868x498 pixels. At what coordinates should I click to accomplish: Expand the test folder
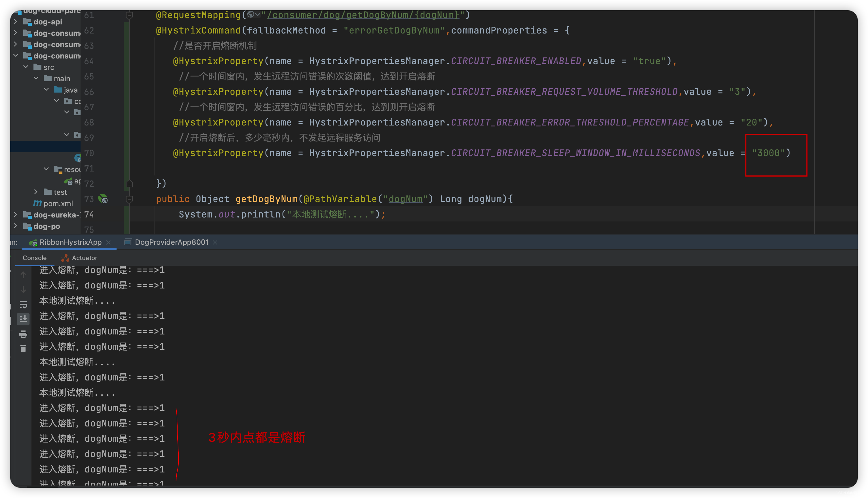pyautogui.click(x=36, y=192)
